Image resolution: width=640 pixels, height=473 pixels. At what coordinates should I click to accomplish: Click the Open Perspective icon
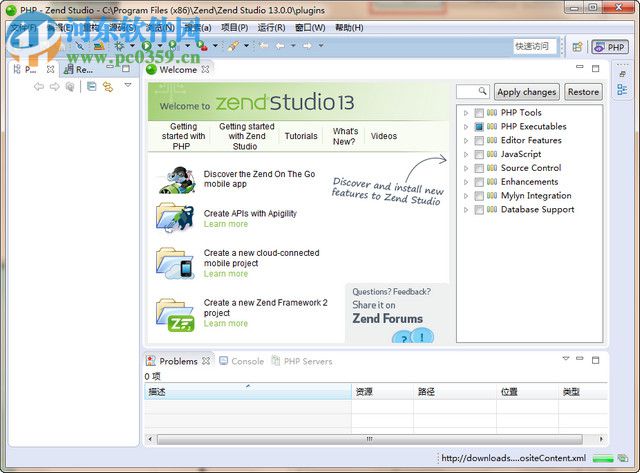[577, 47]
